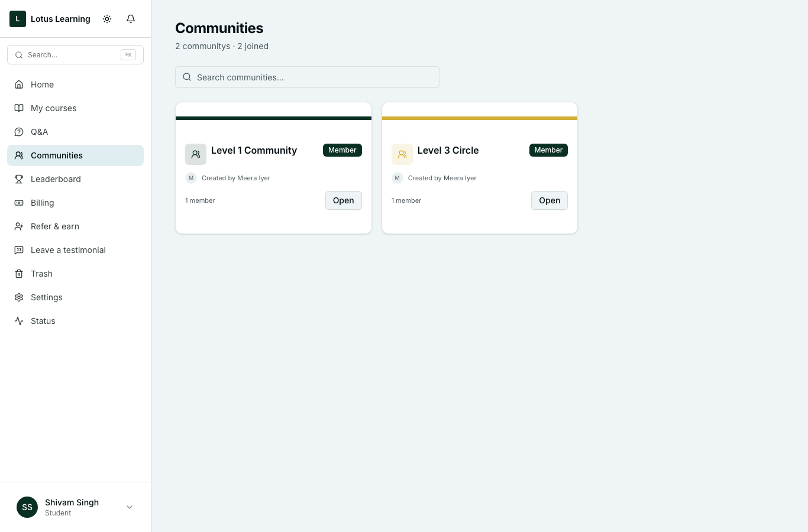Navigate to Q&A section
The height and width of the screenshot is (532, 808).
coord(75,132)
